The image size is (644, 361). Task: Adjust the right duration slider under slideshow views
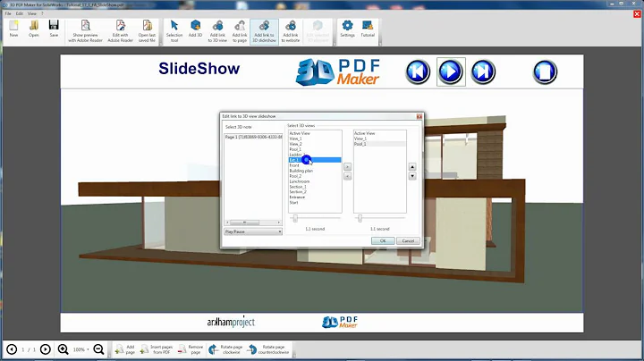tap(360, 219)
